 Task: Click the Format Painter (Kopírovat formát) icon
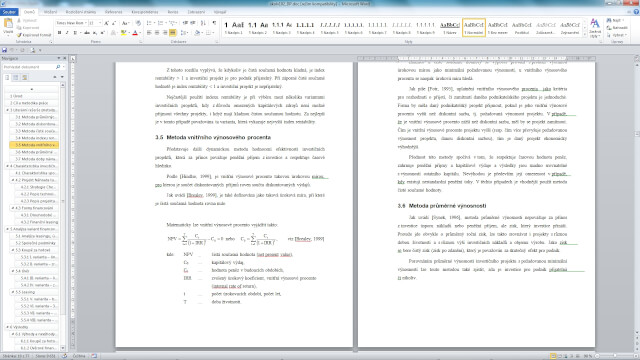click(19, 35)
